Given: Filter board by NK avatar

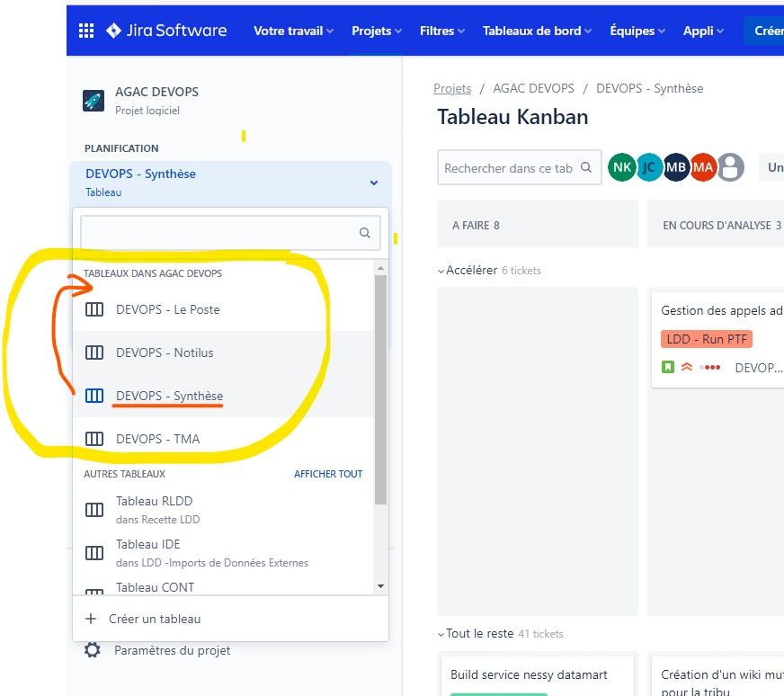Looking at the screenshot, I should click(x=621, y=167).
